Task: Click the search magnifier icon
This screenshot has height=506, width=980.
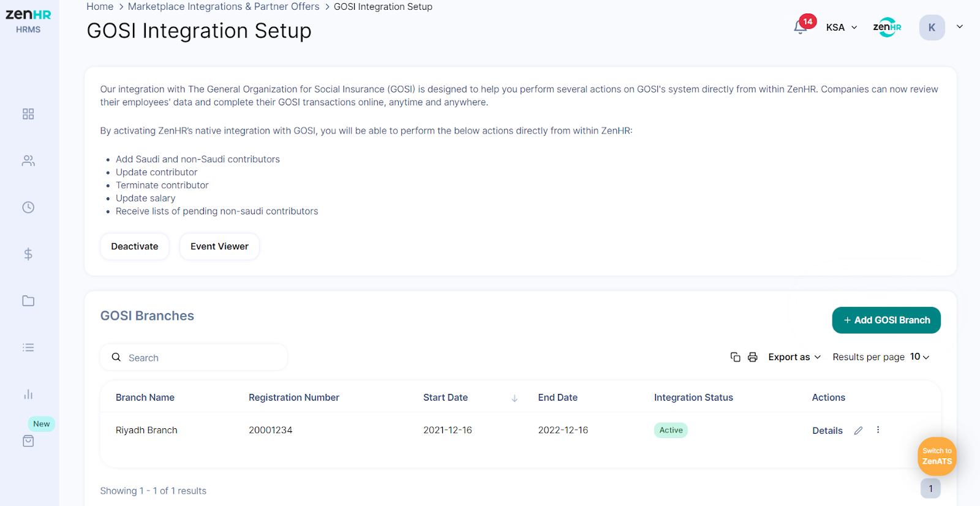Action: (116, 357)
